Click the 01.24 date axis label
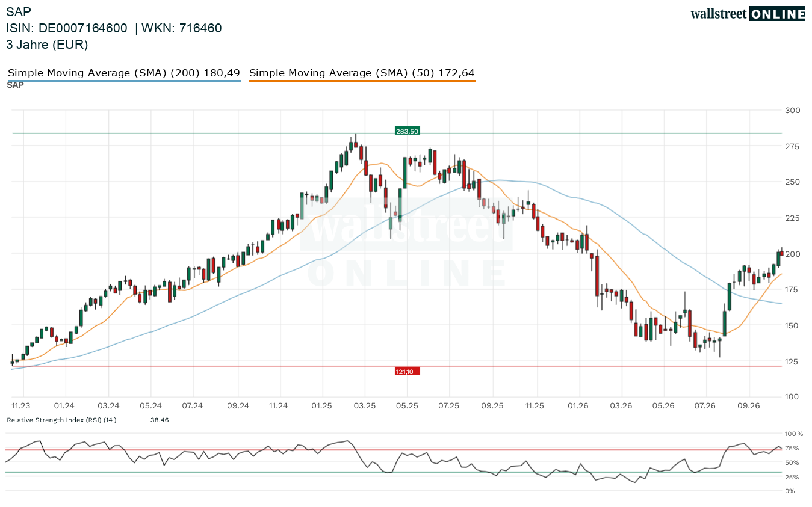The width and height of the screenshot is (812, 507). coord(64,406)
